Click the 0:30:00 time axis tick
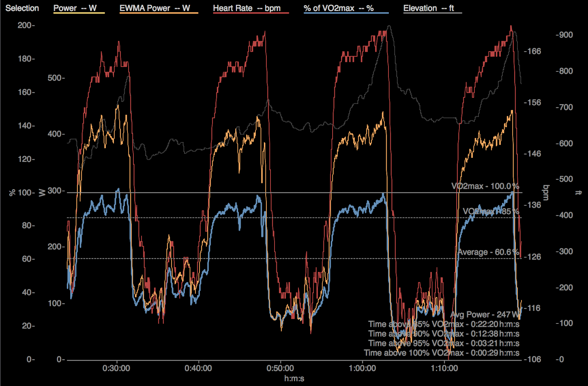 [116, 368]
